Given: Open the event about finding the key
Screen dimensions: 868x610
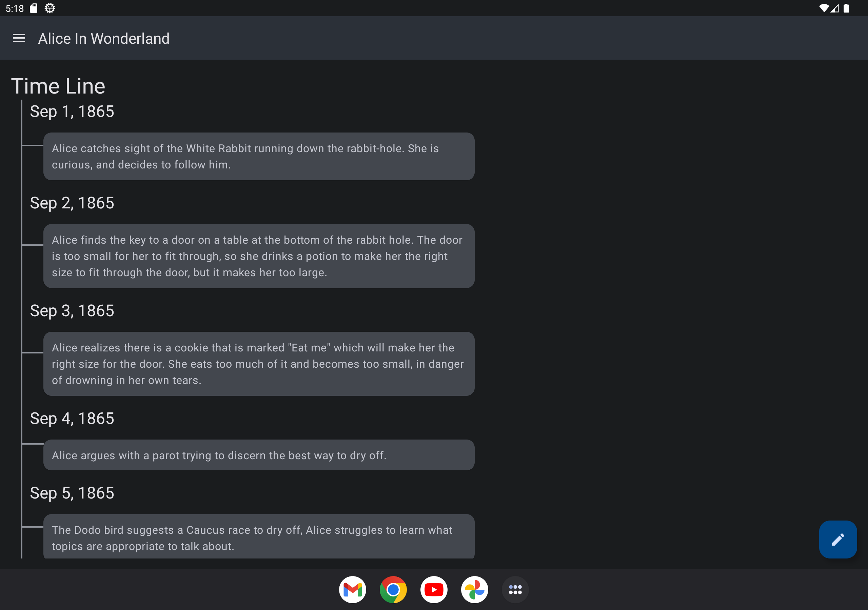Looking at the screenshot, I should click(x=259, y=256).
